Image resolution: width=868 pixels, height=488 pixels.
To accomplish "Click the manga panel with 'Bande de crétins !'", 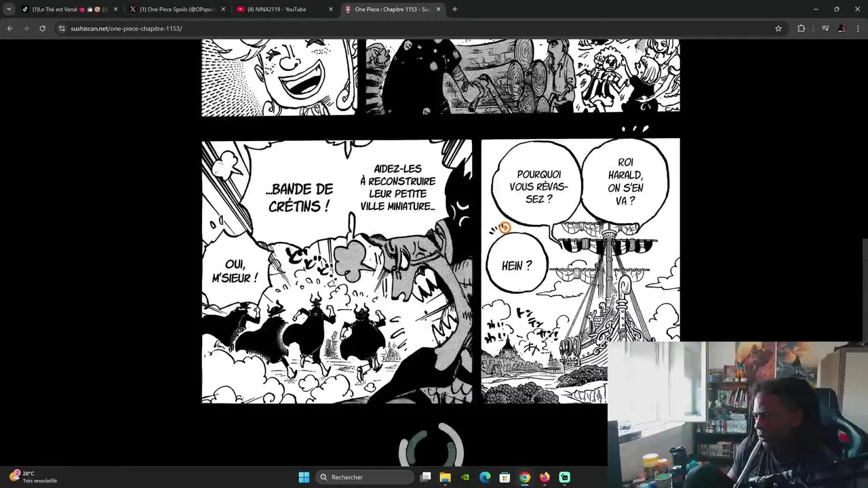I will tap(337, 272).
